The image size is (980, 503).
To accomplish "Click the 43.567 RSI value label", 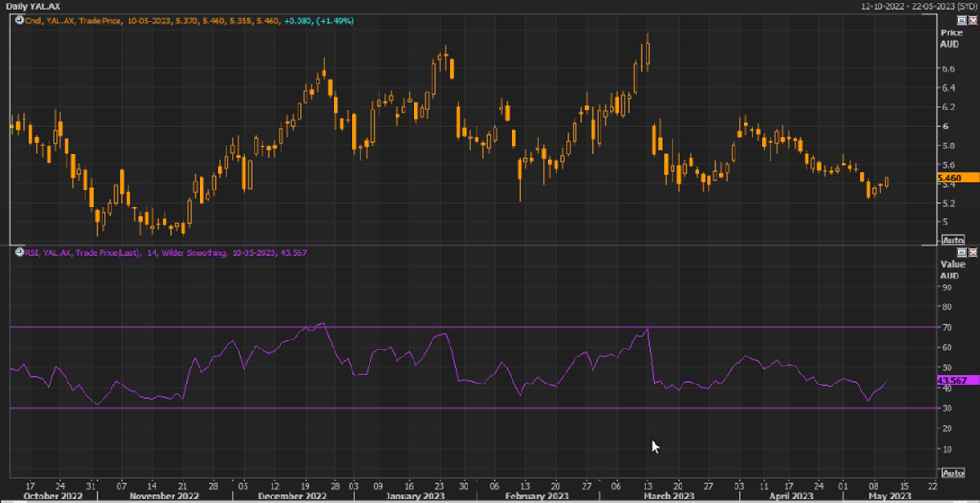I will (950, 381).
